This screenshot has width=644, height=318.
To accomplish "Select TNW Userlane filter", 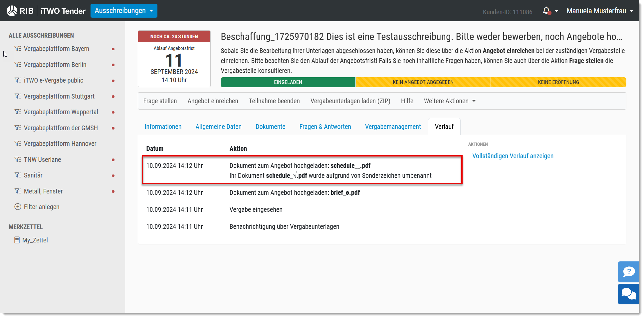I will coord(43,159).
